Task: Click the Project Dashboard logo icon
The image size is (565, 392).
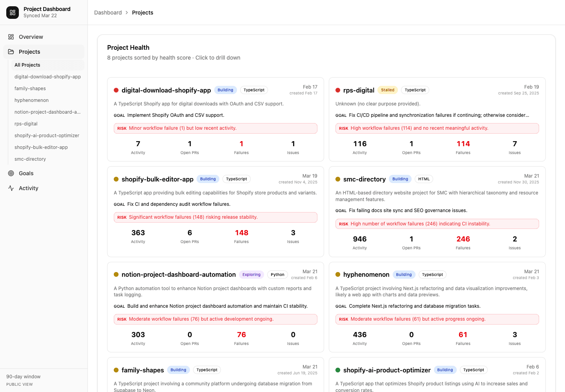Action: tap(13, 13)
